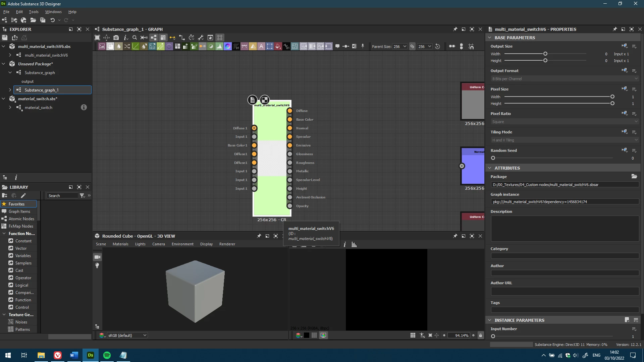This screenshot has height=362, width=644.
Task: Click the 3D view light bulb icon
Action: (x=97, y=265)
